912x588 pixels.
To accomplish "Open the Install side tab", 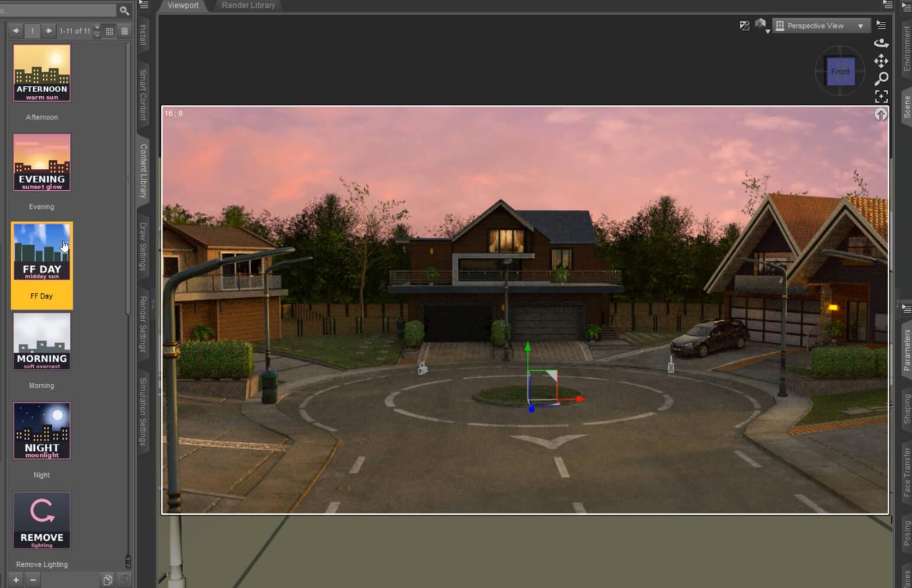I will [x=143, y=35].
